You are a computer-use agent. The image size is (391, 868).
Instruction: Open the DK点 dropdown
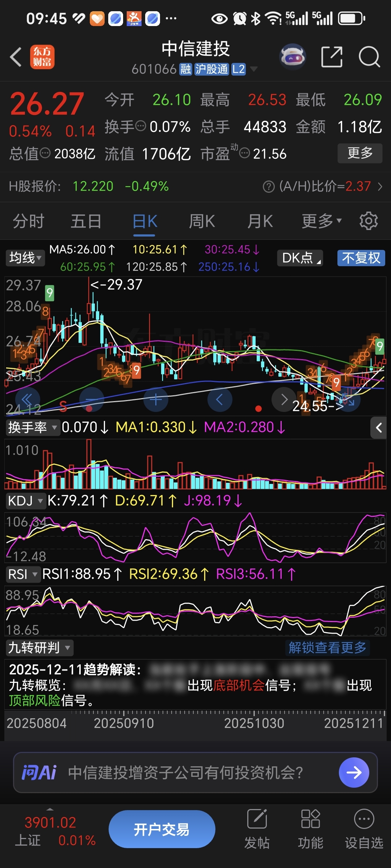pyautogui.click(x=300, y=258)
